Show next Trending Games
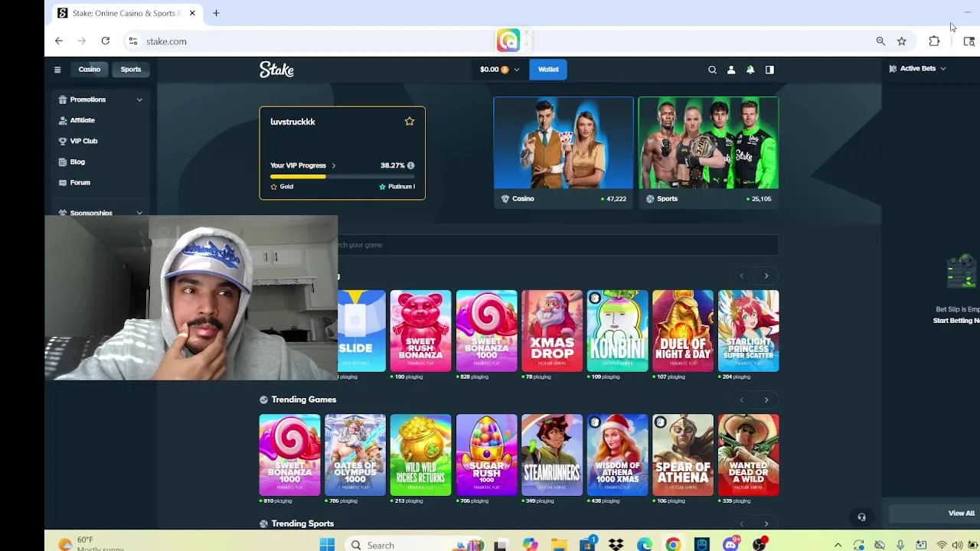 click(766, 399)
